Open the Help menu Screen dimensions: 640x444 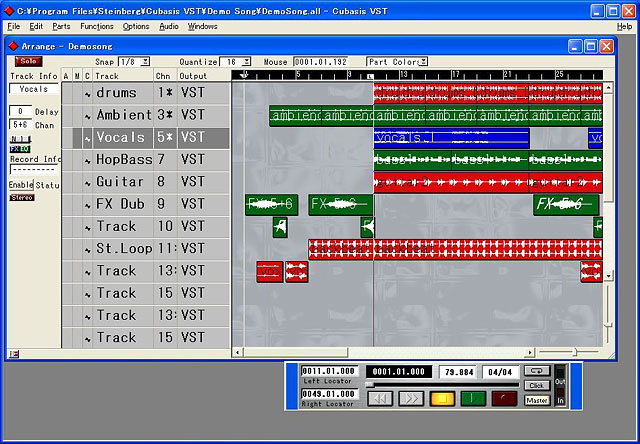coord(624,27)
